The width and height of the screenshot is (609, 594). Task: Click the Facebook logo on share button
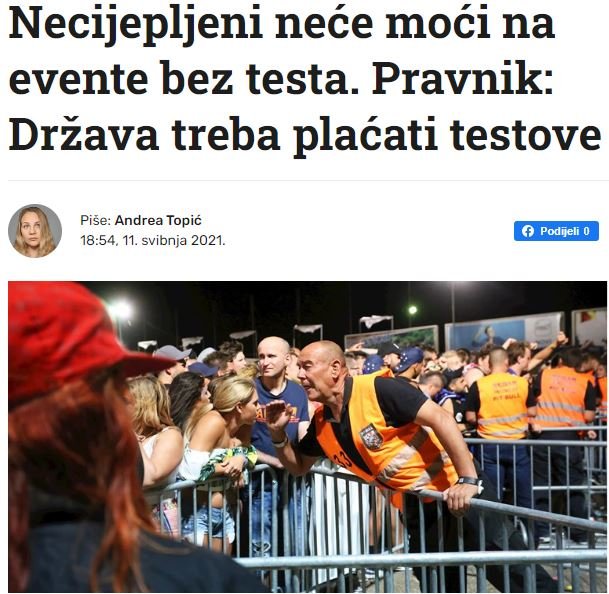coord(527,231)
